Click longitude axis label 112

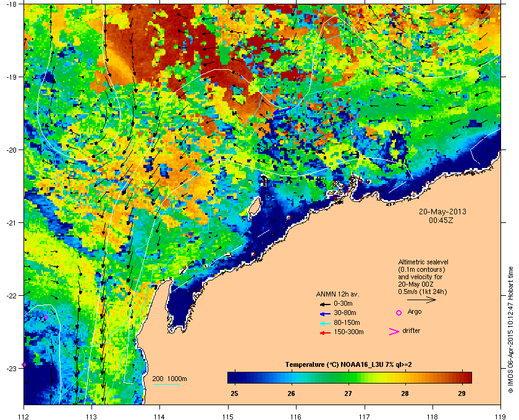click(24, 417)
